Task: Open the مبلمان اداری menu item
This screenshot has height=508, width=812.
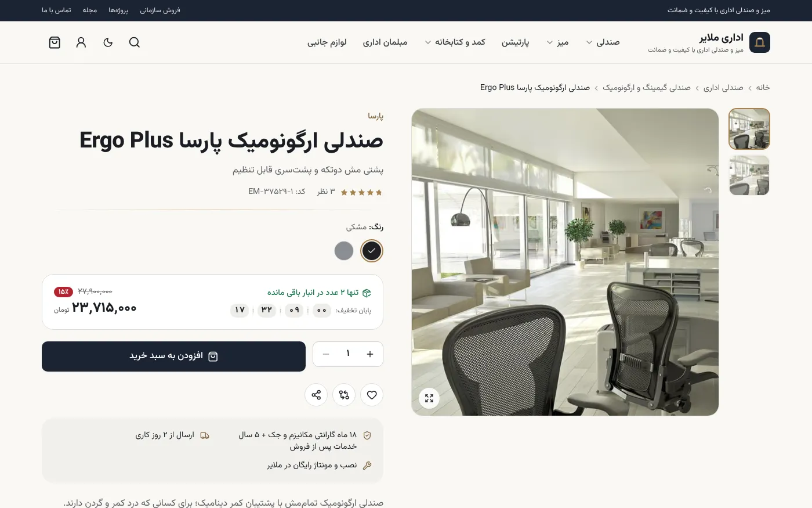Action: click(x=385, y=42)
